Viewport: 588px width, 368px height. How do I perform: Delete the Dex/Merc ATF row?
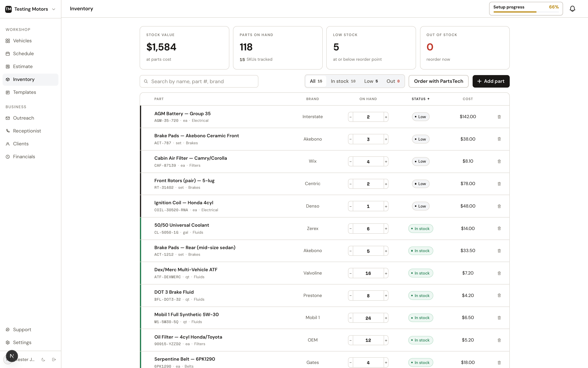(x=499, y=273)
